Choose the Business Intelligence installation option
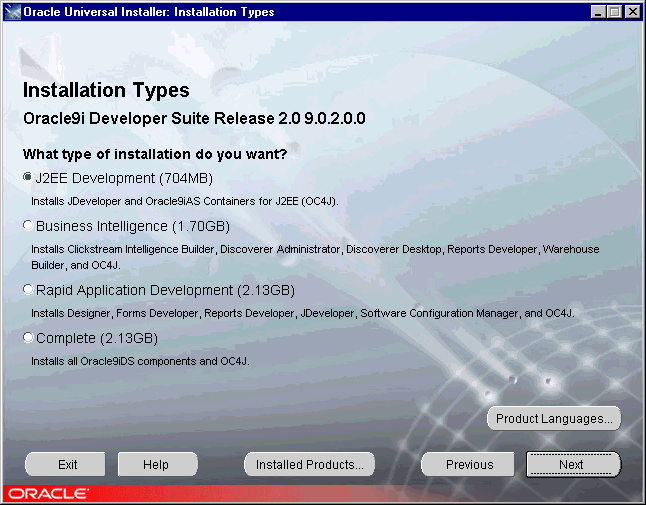 (28, 225)
